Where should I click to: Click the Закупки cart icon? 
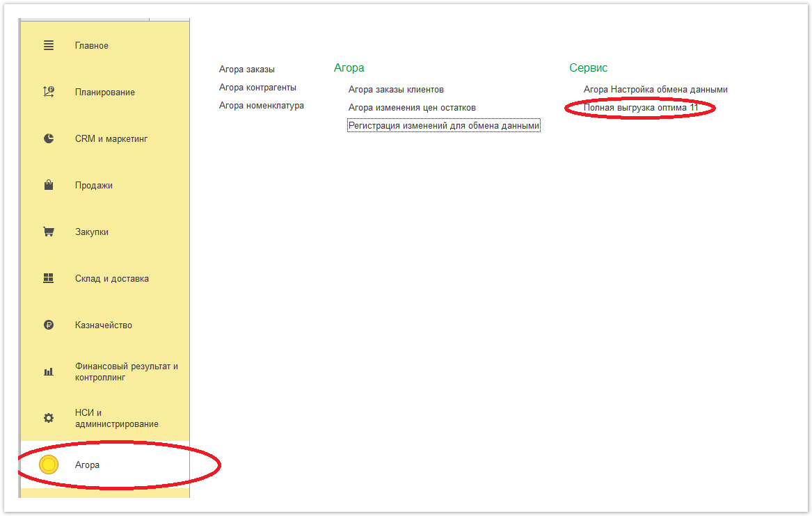pyautogui.click(x=49, y=232)
